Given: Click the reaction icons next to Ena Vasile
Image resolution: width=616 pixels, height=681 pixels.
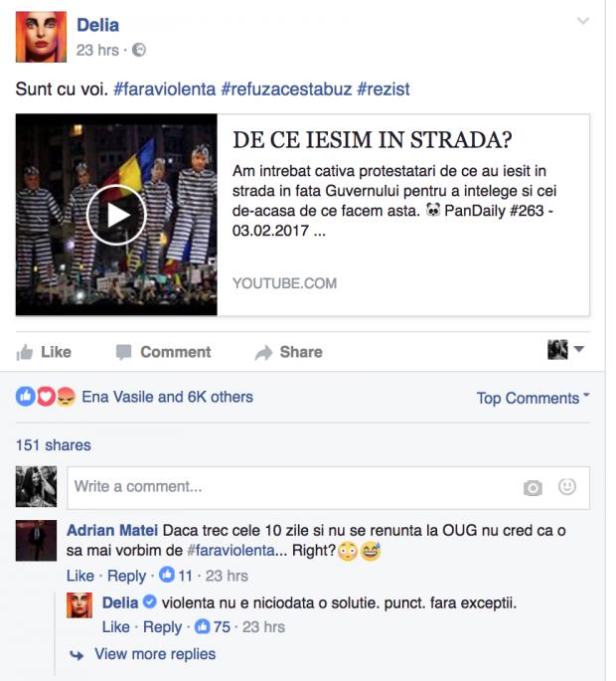Looking at the screenshot, I should click(46, 397).
